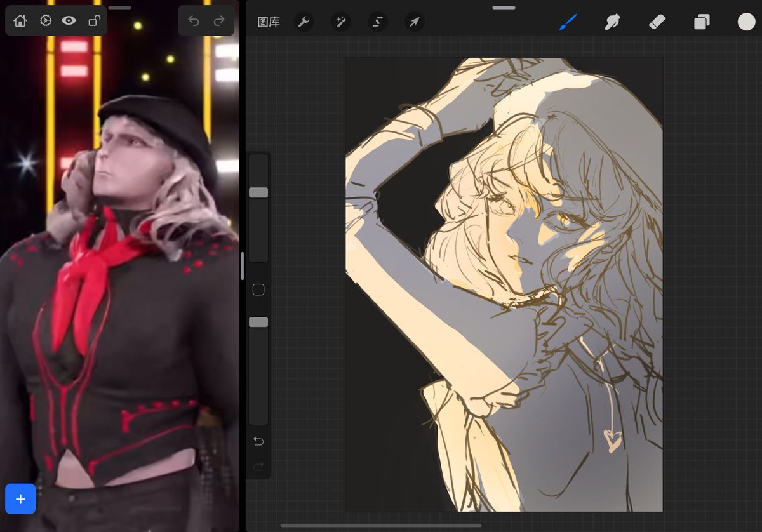
Task: Open the Selection tool
Action: tap(377, 22)
